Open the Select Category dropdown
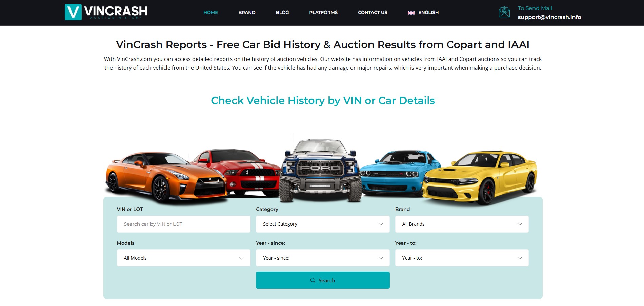644x306 pixels. [x=323, y=224]
